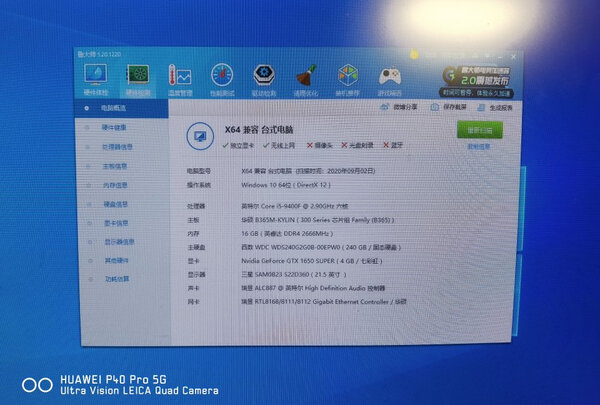Image resolution: width=600 pixels, height=405 pixels.
Task: Open 装机推荐 software recommendations cube icon
Action: pyautogui.click(x=347, y=80)
